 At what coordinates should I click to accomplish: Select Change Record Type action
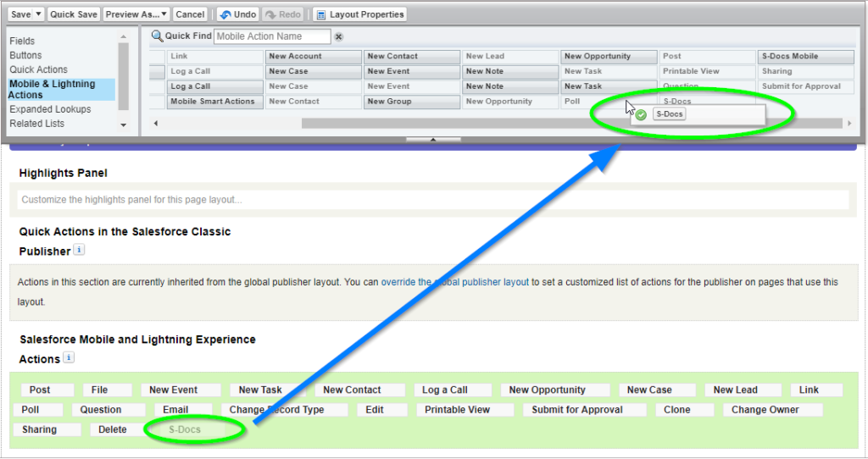pos(285,410)
